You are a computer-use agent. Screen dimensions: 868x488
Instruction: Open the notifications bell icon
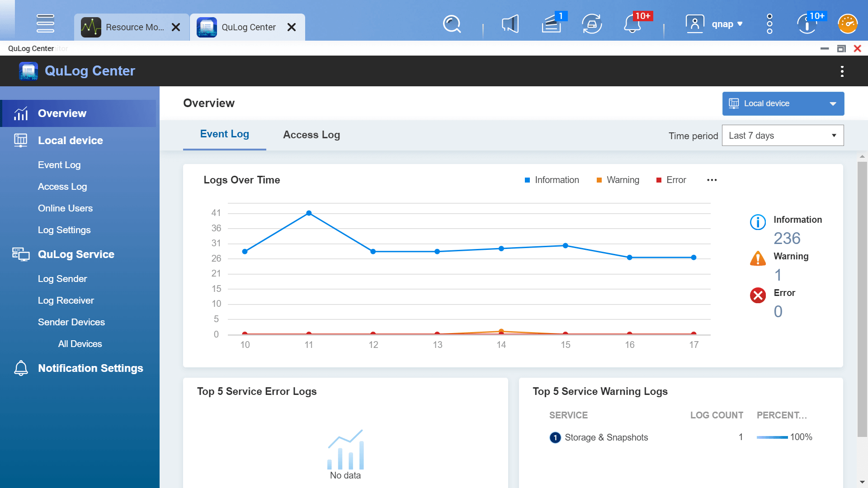pos(632,24)
